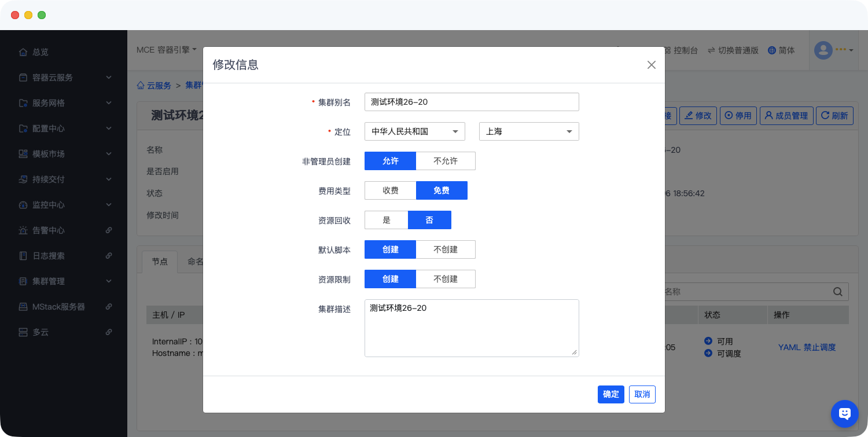
Task: Open the 中华人民共和国 country dropdown
Action: (414, 131)
